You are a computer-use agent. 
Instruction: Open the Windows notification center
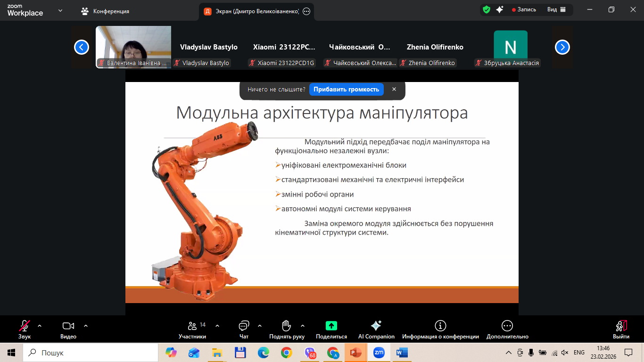pos(628,353)
